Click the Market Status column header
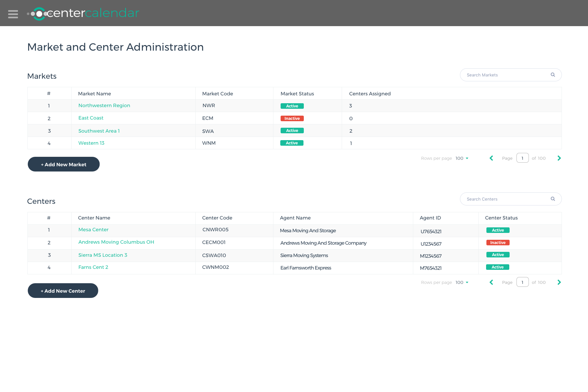The image size is (588, 392). pyautogui.click(x=297, y=94)
